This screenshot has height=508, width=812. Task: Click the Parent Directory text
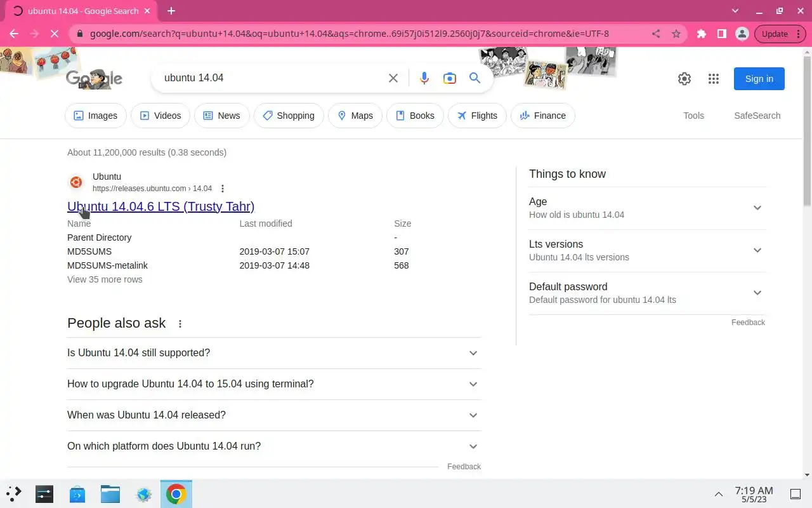[x=100, y=237]
